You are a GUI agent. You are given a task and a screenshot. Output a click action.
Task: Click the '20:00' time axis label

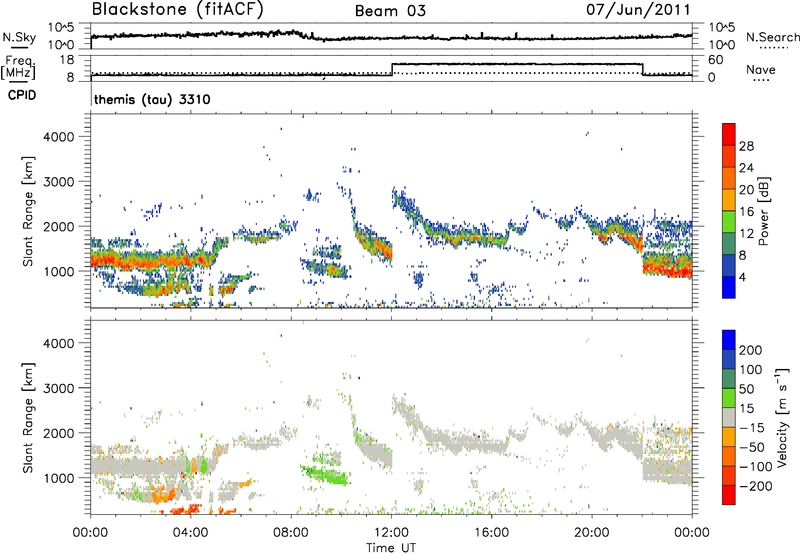591,533
